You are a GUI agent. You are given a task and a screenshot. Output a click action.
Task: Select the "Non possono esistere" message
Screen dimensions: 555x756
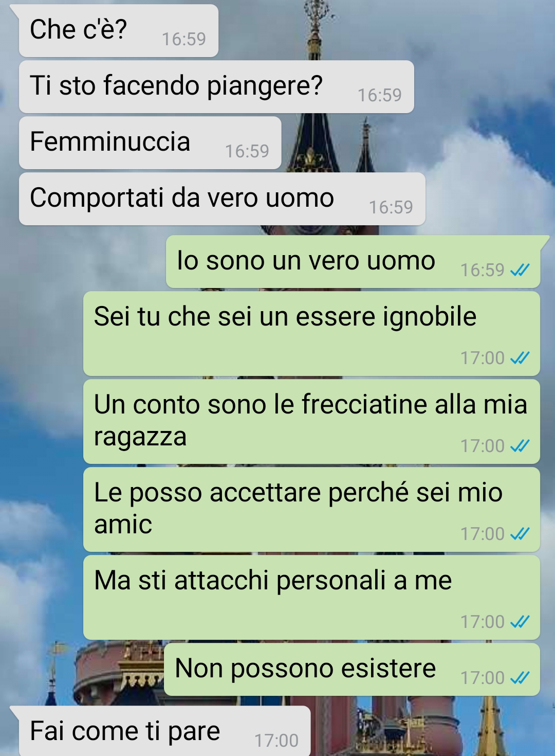pyautogui.click(x=352, y=669)
